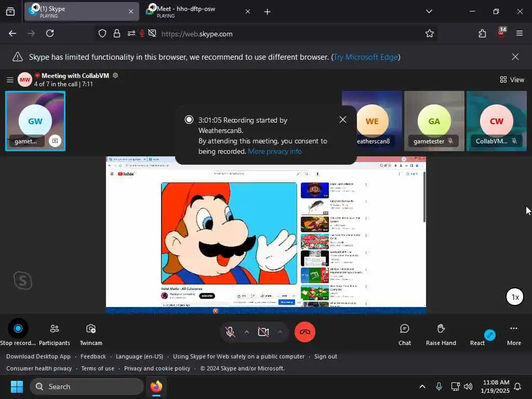
Task: Bookmark this page with the star
Action: [429, 33]
